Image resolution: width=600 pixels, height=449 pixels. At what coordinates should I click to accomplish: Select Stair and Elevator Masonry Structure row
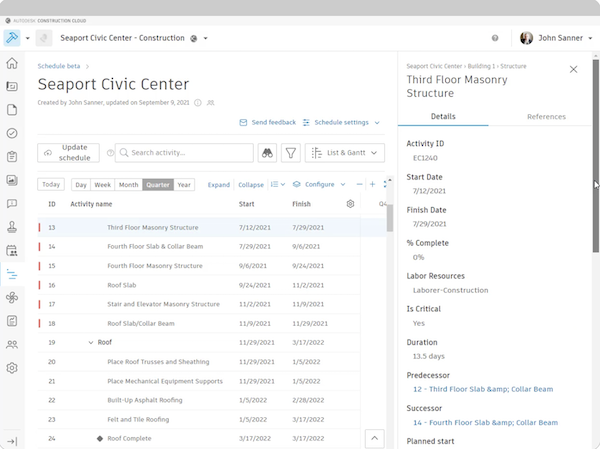pyautogui.click(x=199, y=304)
